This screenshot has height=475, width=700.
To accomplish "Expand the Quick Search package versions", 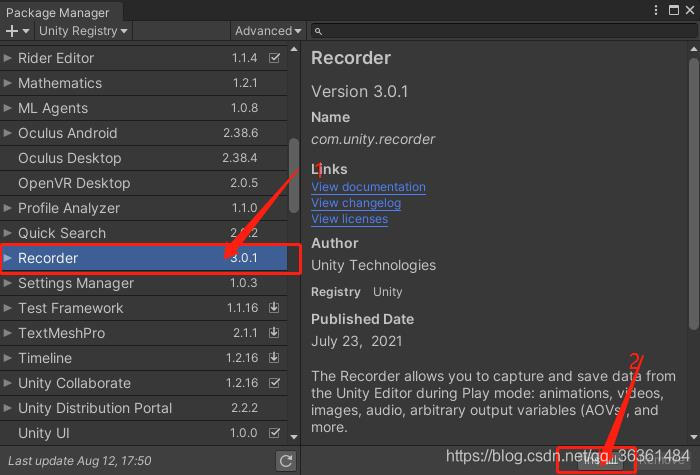I will click(7, 233).
